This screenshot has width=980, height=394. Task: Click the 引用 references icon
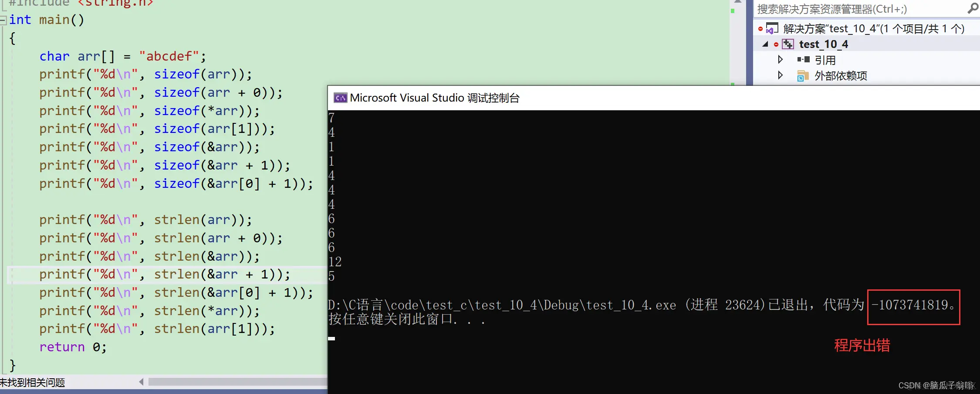tap(803, 60)
